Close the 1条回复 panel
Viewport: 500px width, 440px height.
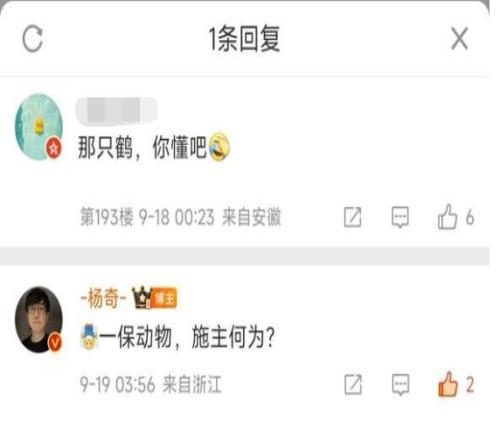coord(460,39)
